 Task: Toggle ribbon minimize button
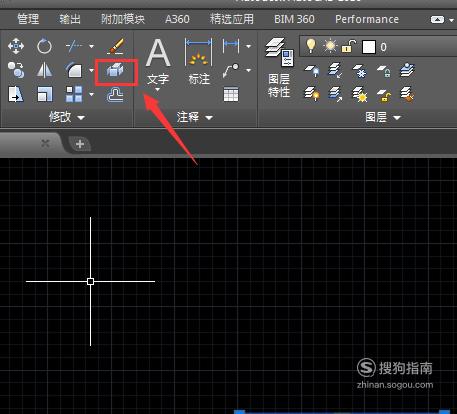click(x=437, y=20)
